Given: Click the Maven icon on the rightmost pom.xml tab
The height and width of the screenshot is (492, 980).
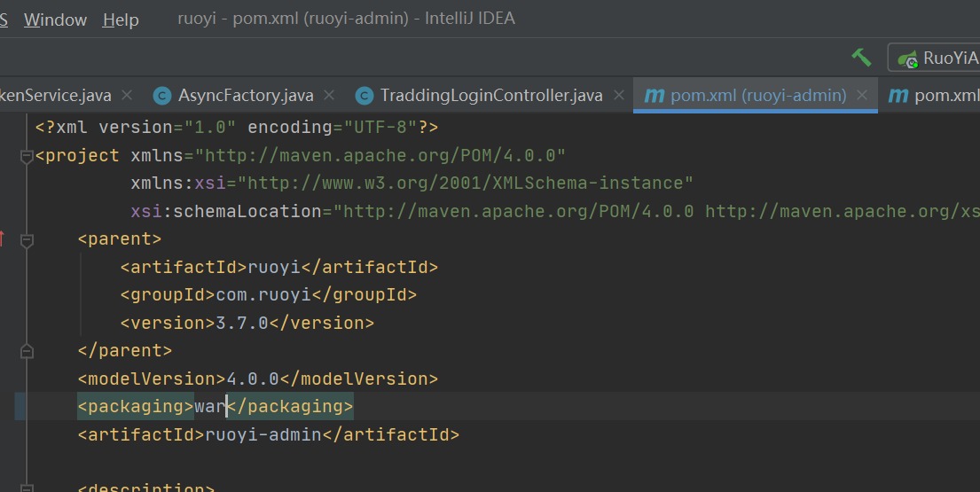Looking at the screenshot, I should 898,96.
